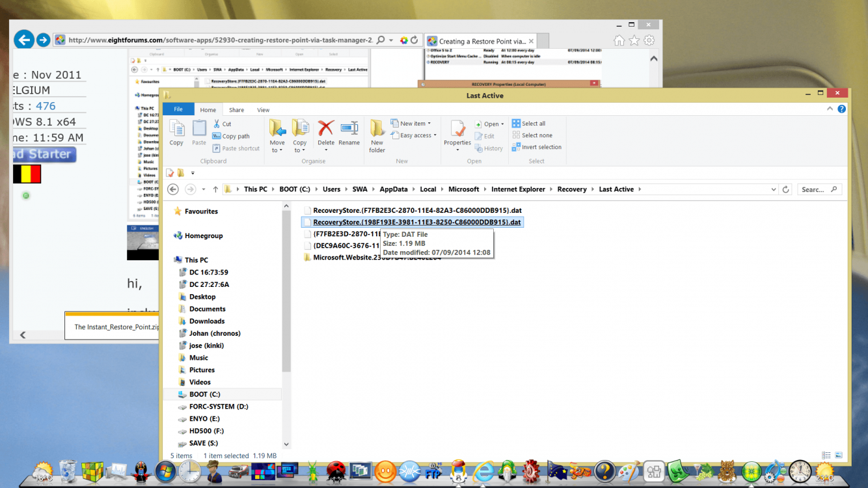The width and height of the screenshot is (868, 488).
Task: Click the Rename icon
Action: click(x=349, y=128)
